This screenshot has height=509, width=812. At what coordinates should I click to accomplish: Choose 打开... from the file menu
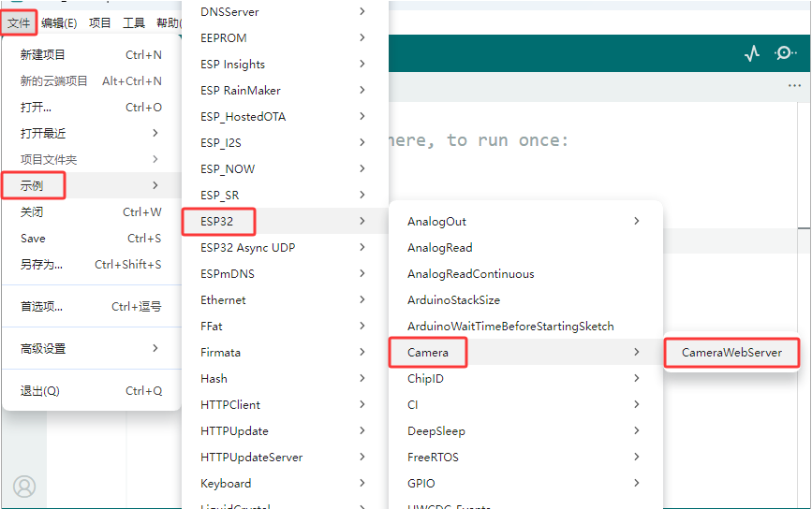pyautogui.click(x=91, y=107)
